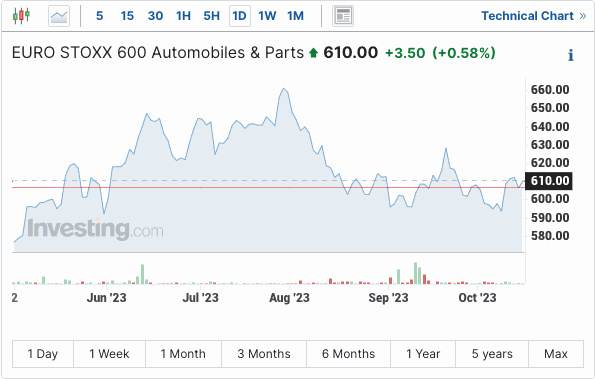The image size is (595, 379).
Task: Click the tallest green volume bar in September
Action: point(416,273)
